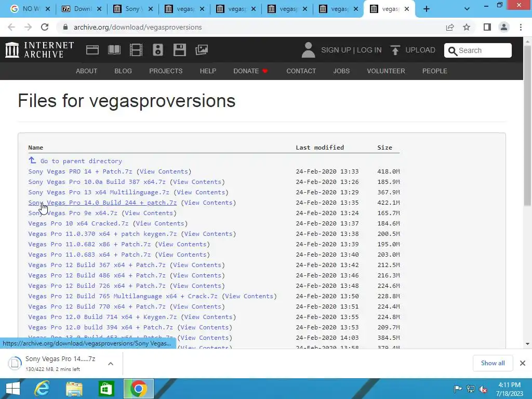This screenshot has width=532, height=399.
Task: View Contents of Vegas Pro 12 Build 765
Action: [x=249, y=296]
